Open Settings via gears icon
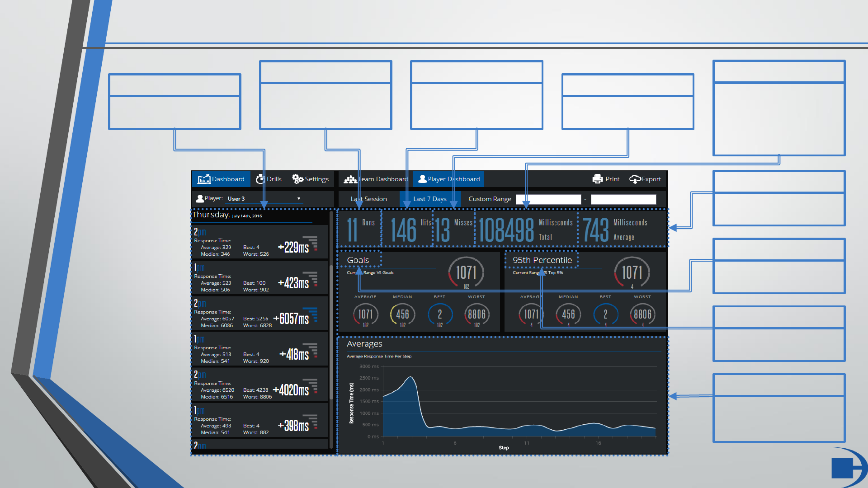 point(297,179)
